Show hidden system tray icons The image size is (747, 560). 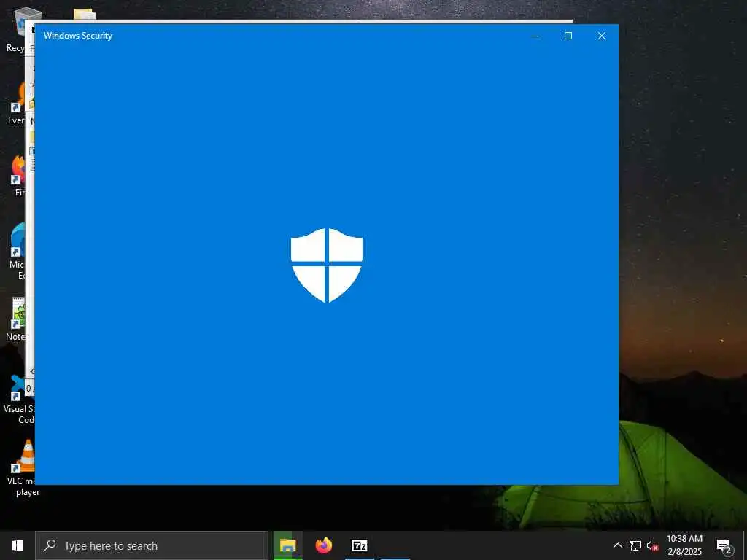tap(617, 545)
